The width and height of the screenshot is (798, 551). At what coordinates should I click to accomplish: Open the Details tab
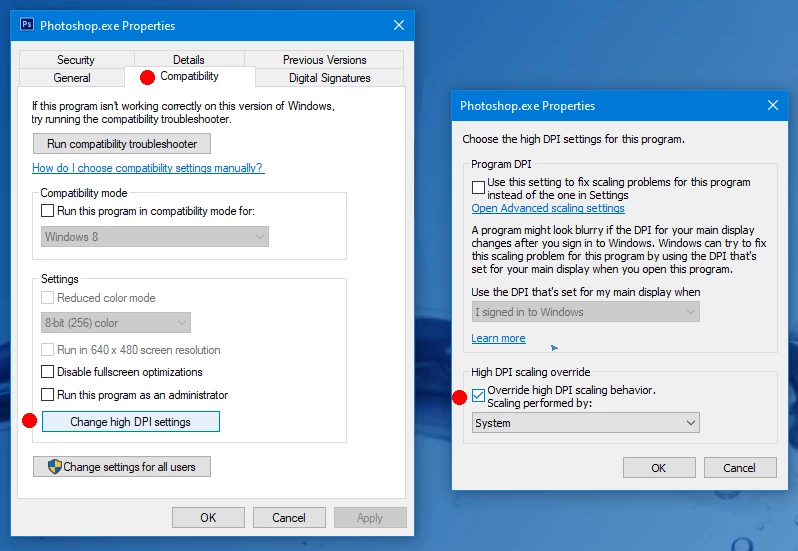(x=189, y=60)
